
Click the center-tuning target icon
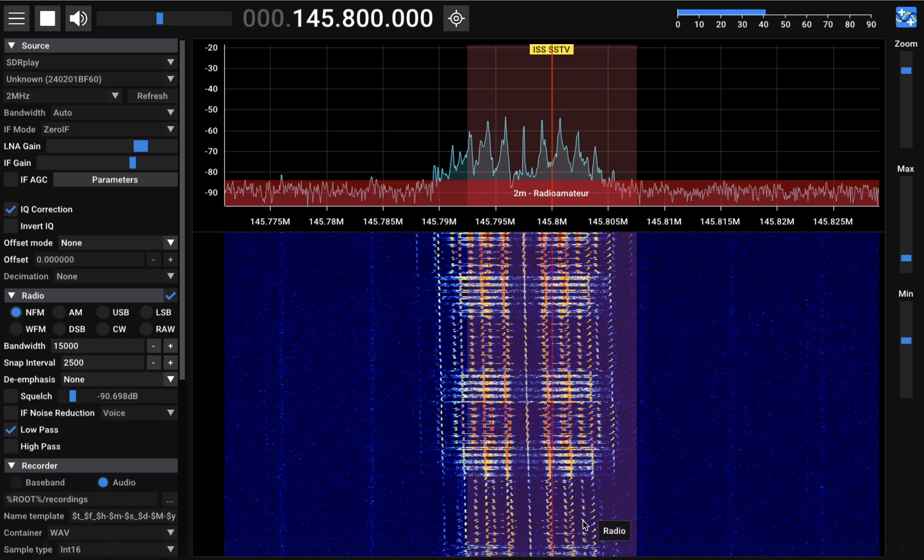(456, 18)
